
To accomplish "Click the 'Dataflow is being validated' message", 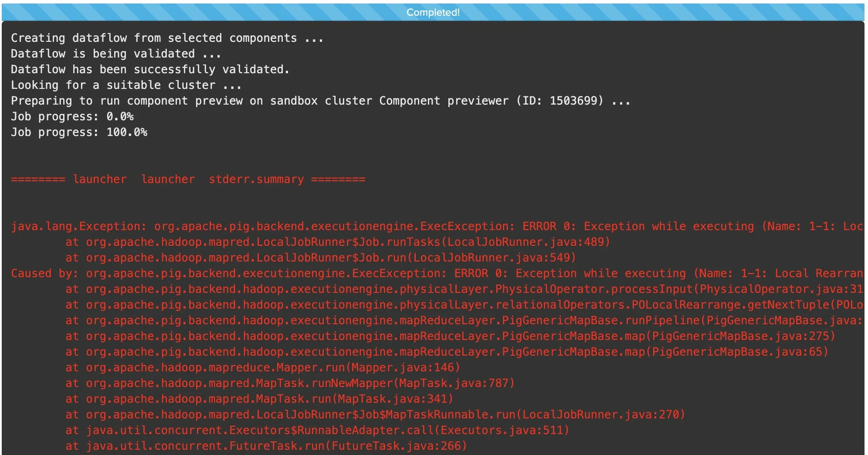I will (115, 54).
